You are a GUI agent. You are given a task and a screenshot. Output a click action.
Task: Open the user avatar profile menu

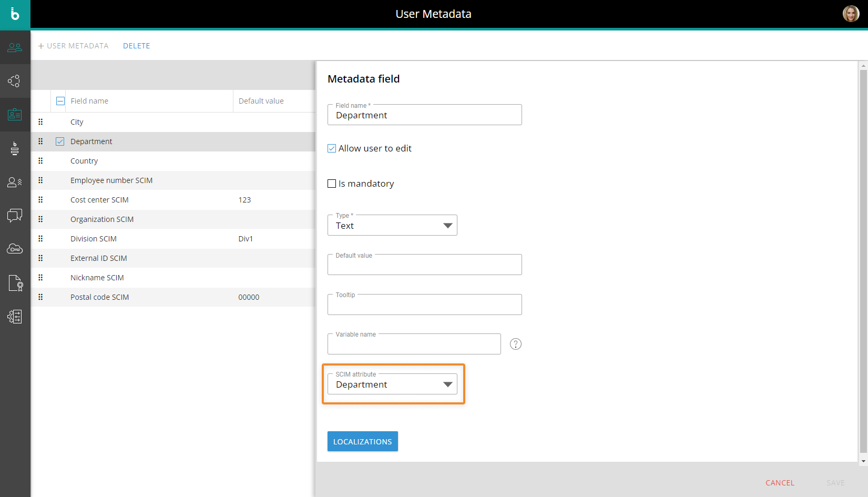[x=851, y=14]
